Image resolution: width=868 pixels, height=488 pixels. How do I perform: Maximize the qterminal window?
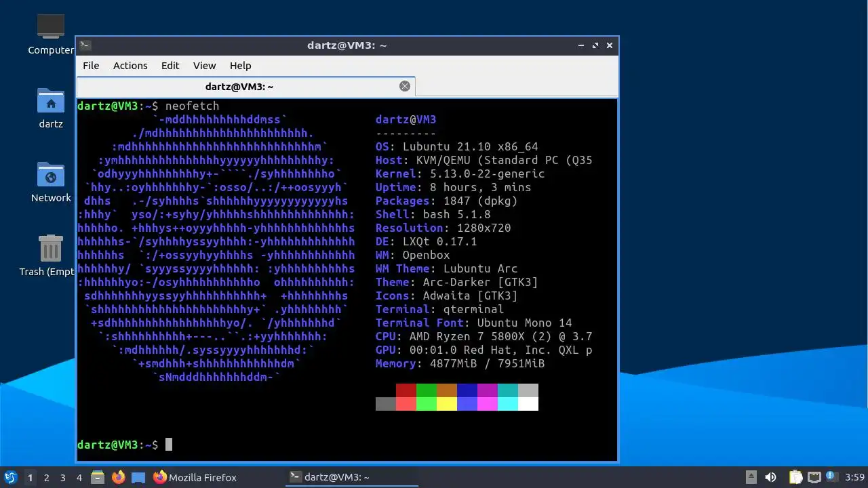click(595, 45)
